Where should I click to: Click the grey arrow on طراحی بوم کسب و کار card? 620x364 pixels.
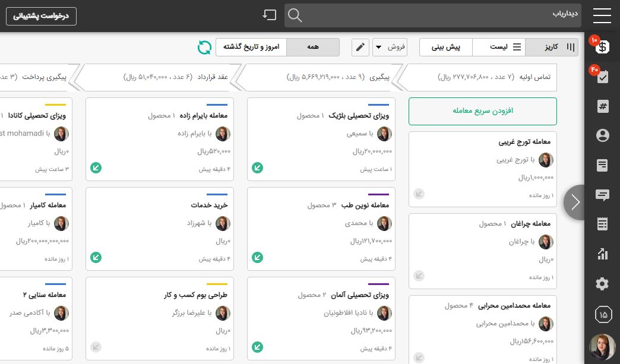[x=96, y=347]
